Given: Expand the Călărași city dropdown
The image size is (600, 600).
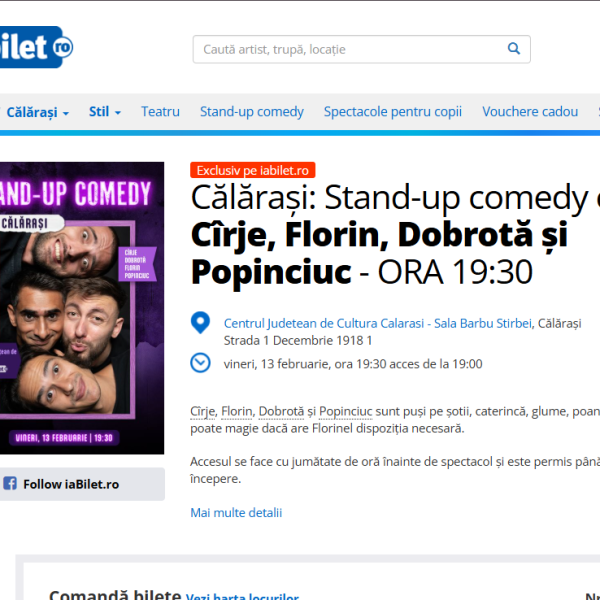Looking at the screenshot, I should (x=37, y=112).
